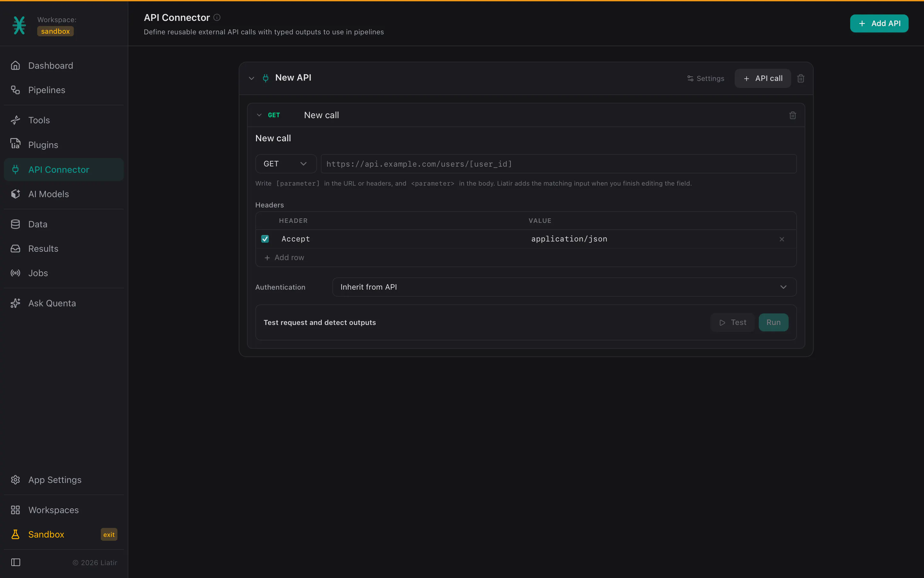This screenshot has height=578, width=924.
Task: Click the Ask Quenta sparkle icon
Action: (15, 303)
